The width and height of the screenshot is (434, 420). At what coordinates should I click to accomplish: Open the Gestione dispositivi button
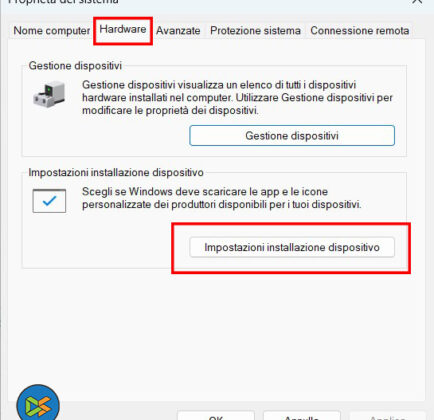[292, 136]
